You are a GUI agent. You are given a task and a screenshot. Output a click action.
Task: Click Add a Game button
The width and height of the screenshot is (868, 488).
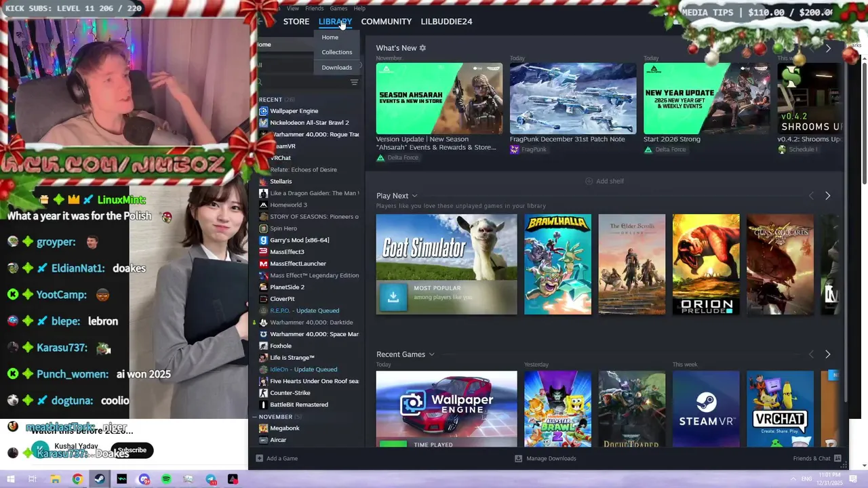coord(277,458)
